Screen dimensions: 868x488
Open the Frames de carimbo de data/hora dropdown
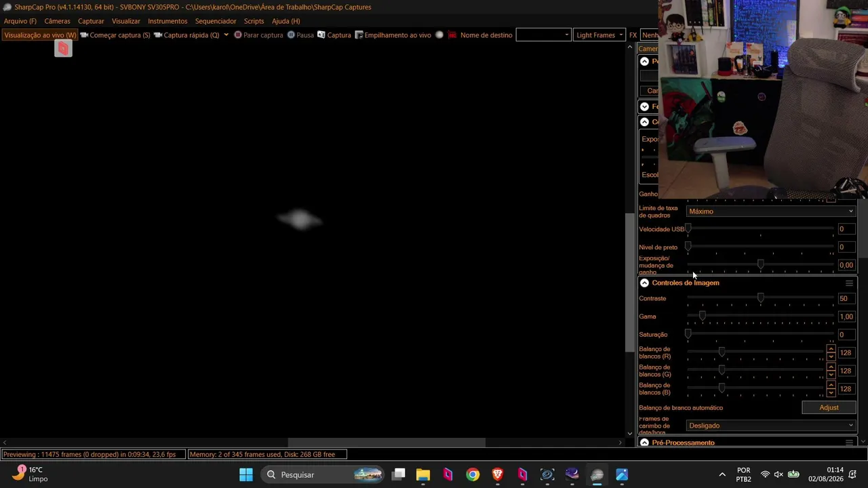tap(771, 426)
